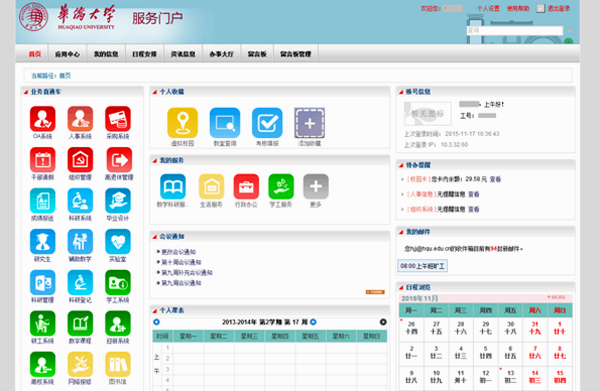
Task: Open the 辅助教学 icon
Action: 80,242
